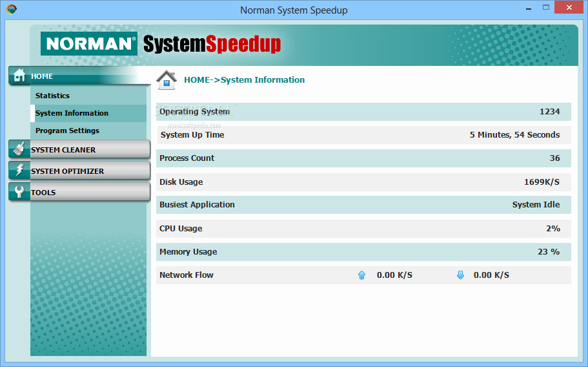Click the Memory Usage label

point(188,252)
